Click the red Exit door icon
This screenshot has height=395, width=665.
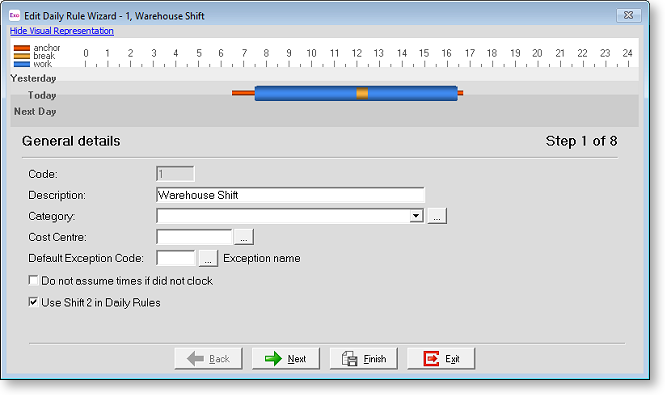(431, 359)
